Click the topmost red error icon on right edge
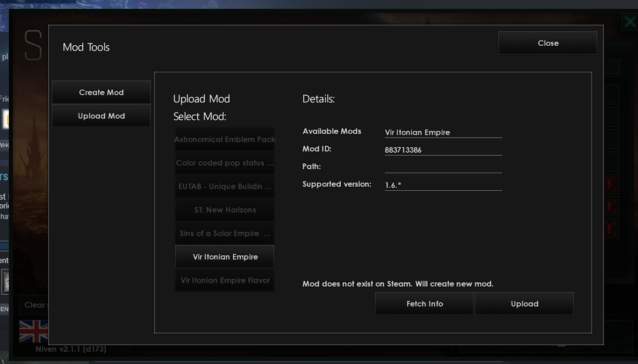This screenshot has height=364, width=638. (x=611, y=184)
